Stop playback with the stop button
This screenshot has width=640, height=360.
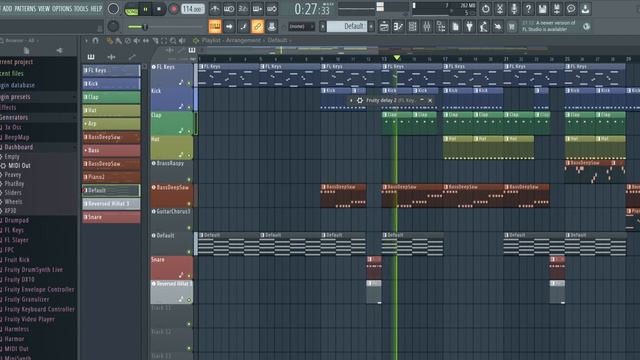[159, 9]
